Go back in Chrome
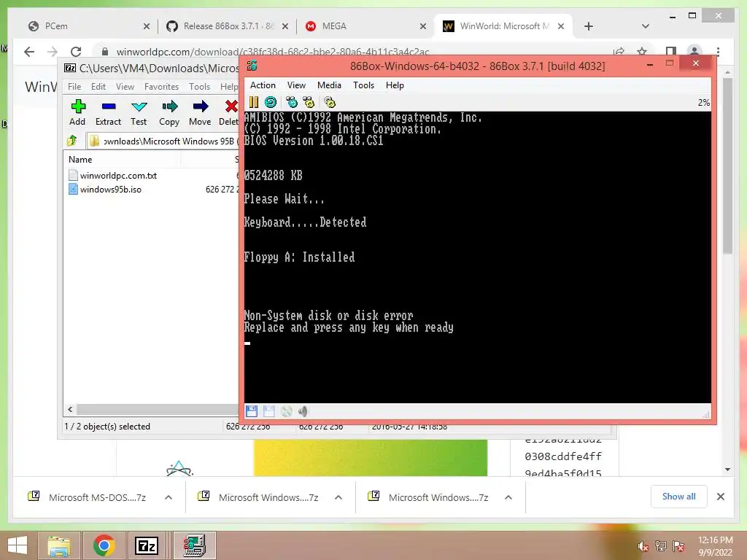747x560 pixels. point(29,52)
